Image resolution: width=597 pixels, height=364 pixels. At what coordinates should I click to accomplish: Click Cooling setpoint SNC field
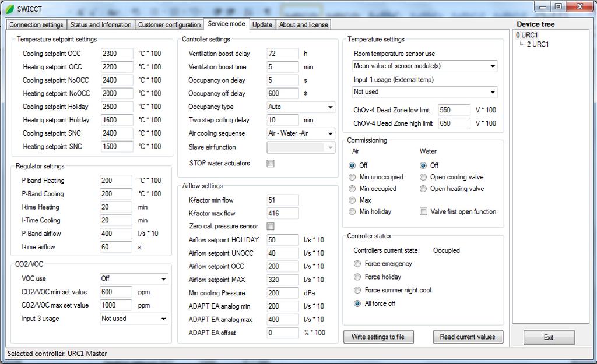pos(117,133)
